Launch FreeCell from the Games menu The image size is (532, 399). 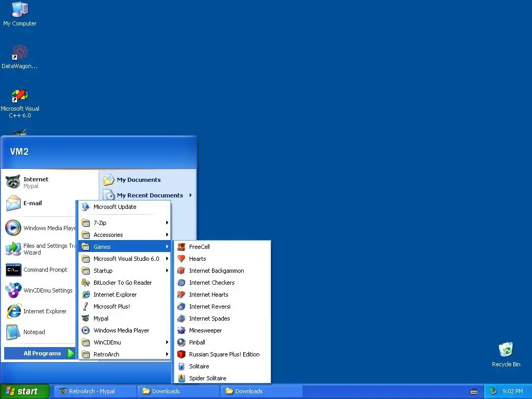click(222, 247)
